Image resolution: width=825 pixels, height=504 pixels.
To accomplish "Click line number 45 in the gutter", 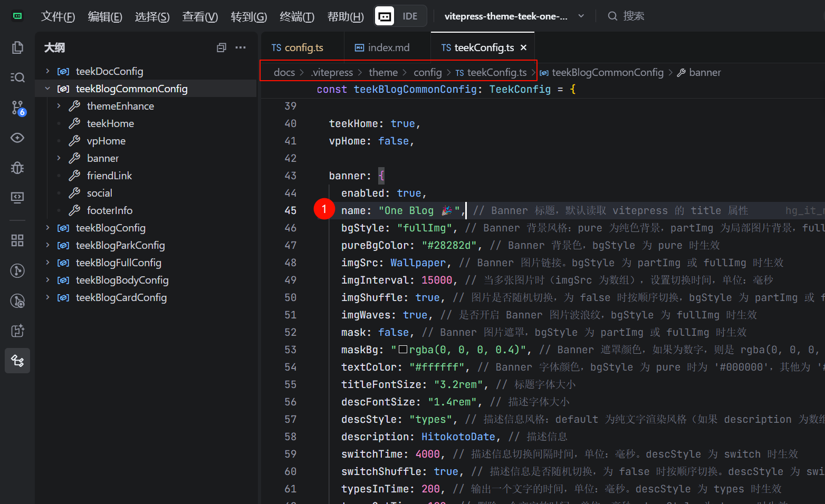I will pos(290,210).
